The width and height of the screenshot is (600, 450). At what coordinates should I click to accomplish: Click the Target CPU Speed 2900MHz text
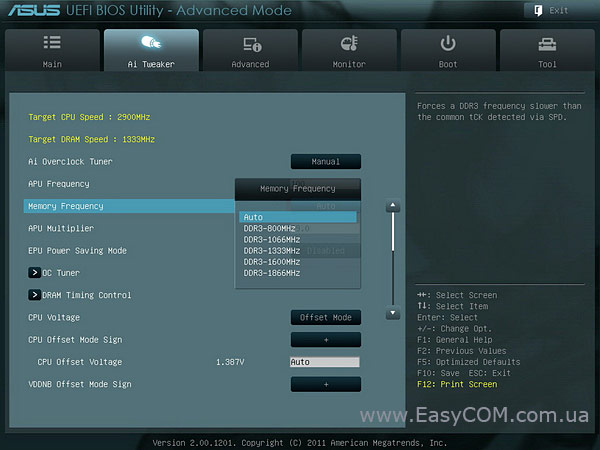tap(89, 117)
